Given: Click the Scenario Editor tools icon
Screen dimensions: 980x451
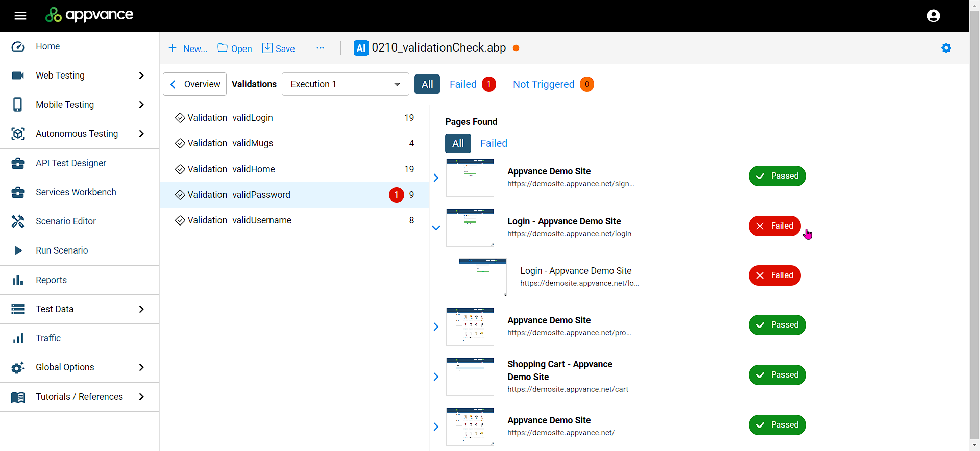Looking at the screenshot, I should (18, 221).
